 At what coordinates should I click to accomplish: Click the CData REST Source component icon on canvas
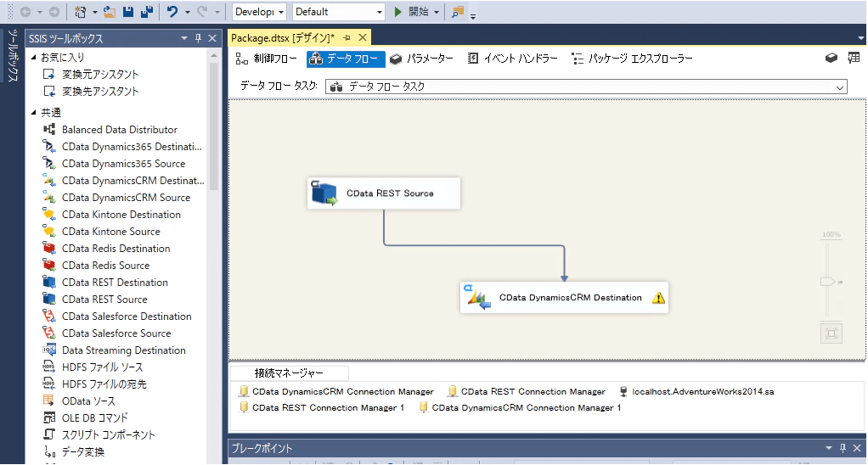click(x=324, y=193)
